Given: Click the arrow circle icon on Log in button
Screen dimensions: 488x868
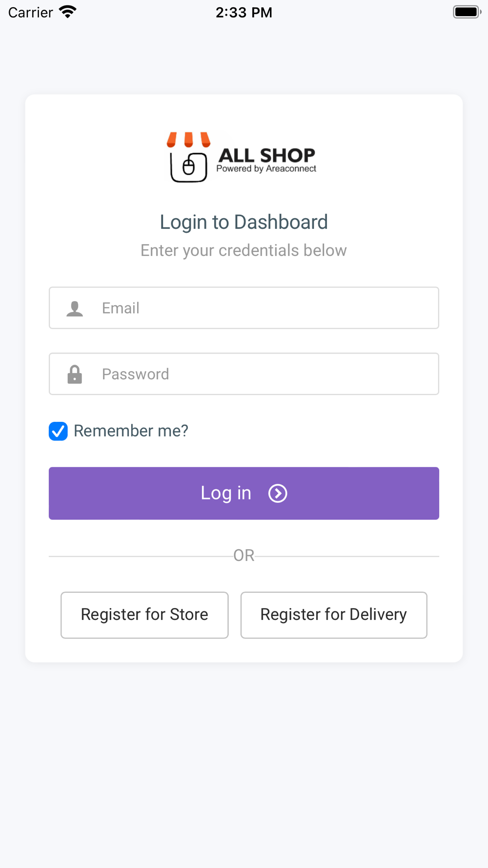Looking at the screenshot, I should coord(278,494).
